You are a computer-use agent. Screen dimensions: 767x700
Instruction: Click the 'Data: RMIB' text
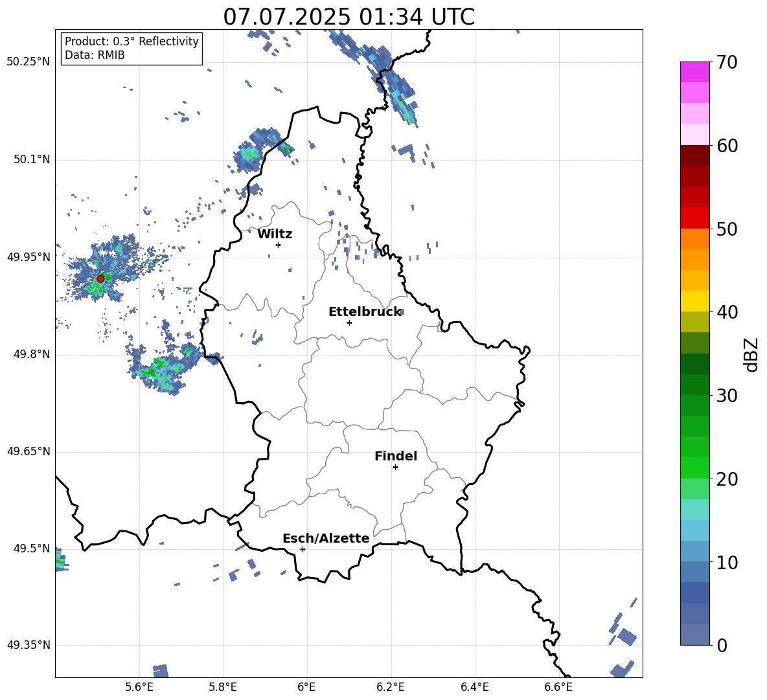95,55
